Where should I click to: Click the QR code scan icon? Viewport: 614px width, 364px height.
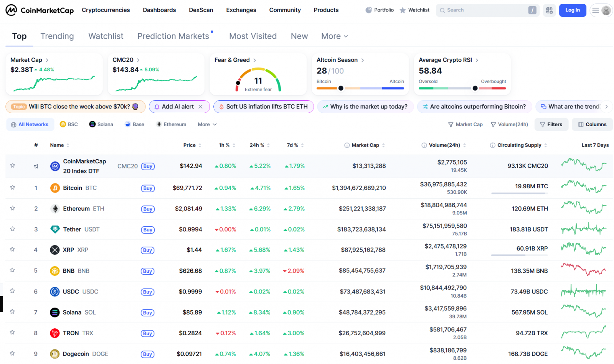click(x=549, y=10)
